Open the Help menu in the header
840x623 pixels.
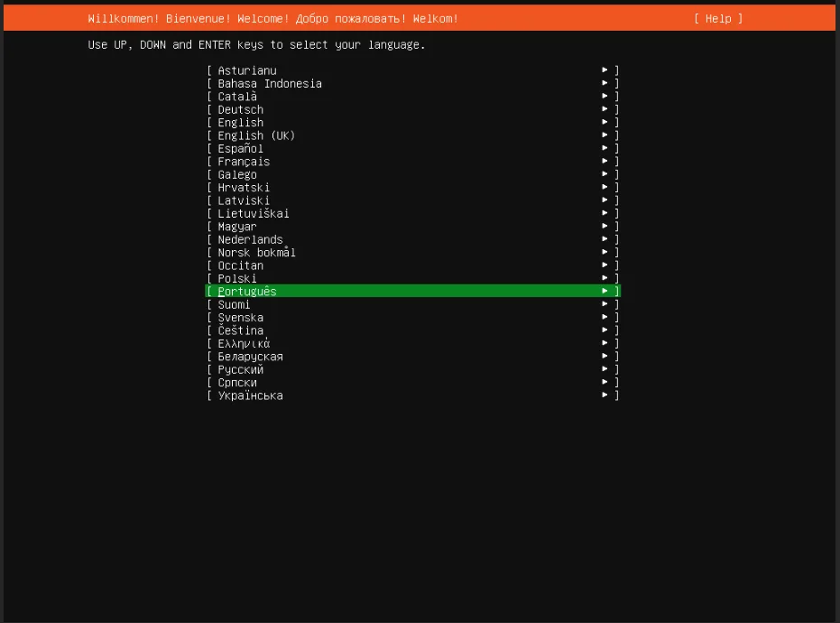(718, 19)
